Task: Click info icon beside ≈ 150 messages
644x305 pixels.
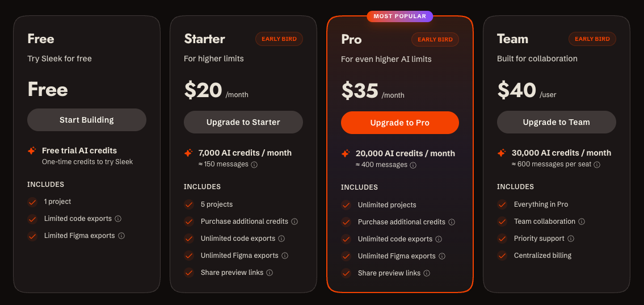Action: pos(254,165)
